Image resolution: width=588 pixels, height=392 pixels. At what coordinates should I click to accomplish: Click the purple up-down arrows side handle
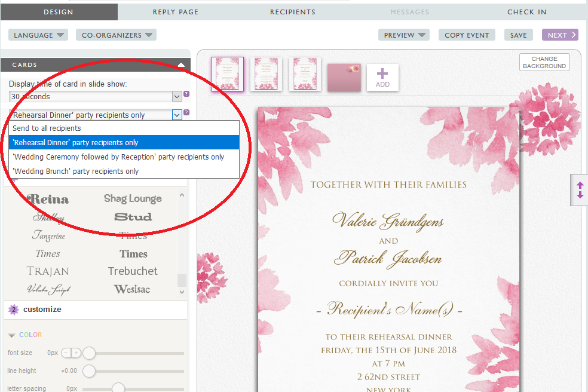pyautogui.click(x=580, y=191)
